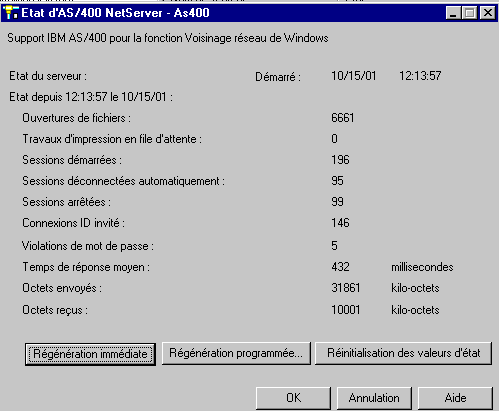Click the Travaux d'impression en file d'attente value 0
Screen dimensions: 499x411
tap(334, 139)
